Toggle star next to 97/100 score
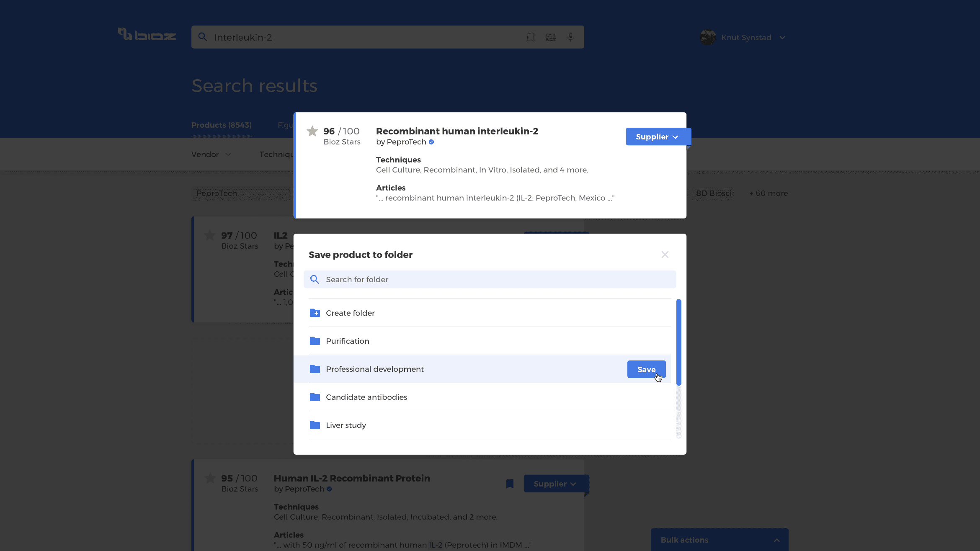The image size is (980, 551). pos(210,235)
